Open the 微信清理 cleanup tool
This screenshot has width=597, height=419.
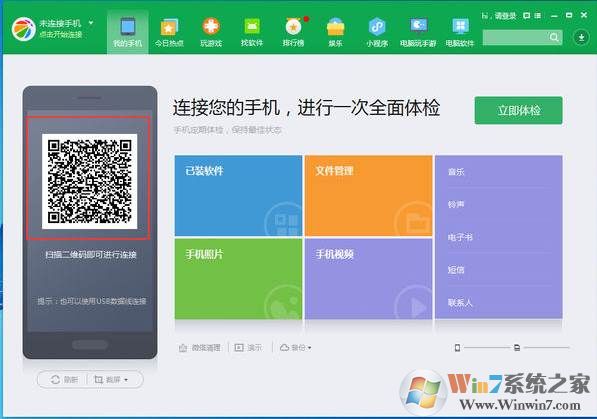tap(200, 348)
